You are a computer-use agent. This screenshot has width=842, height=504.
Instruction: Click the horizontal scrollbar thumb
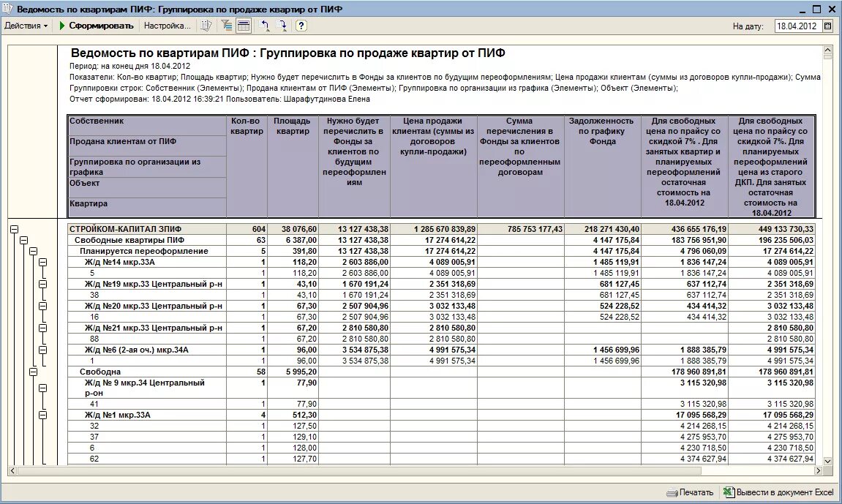359,471
